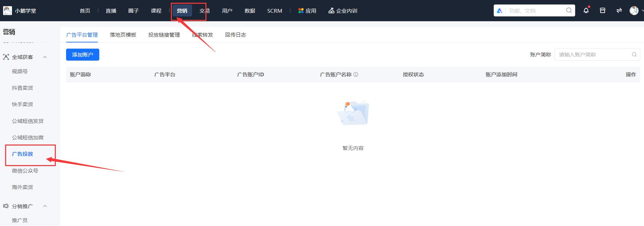Open the user avatar menu
This screenshot has width=644, height=226.
634,11
